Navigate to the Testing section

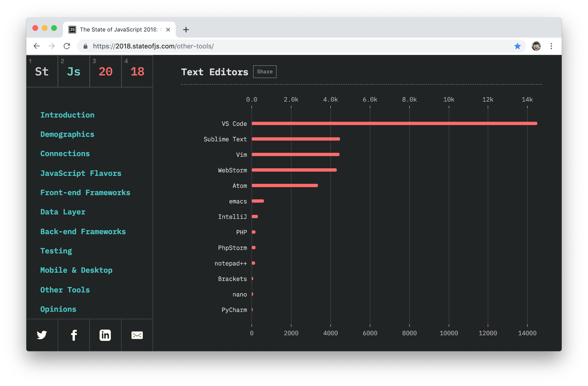[x=56, y=251]
